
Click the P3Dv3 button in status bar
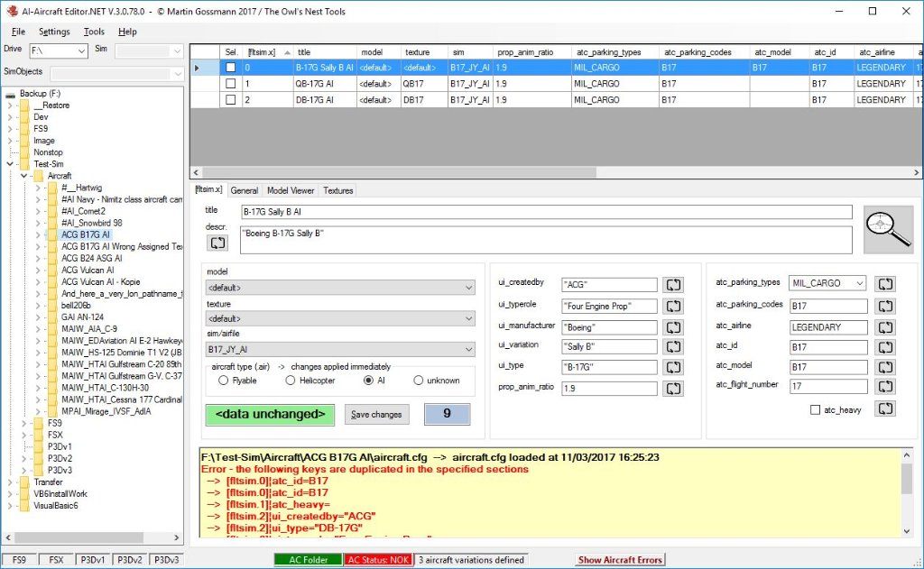(x=166, y=560)
